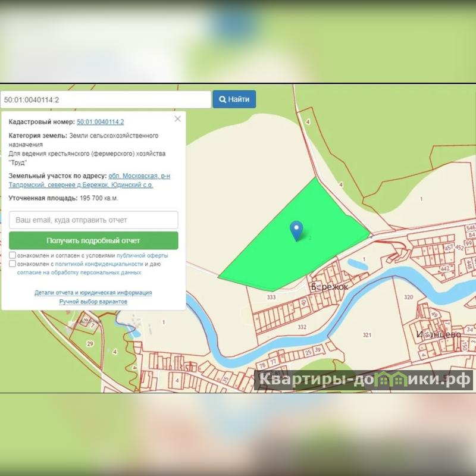The height and width of the screenshot is (476, 476).
Task: Click parcel 333 on the map
Action: point(271,297)
